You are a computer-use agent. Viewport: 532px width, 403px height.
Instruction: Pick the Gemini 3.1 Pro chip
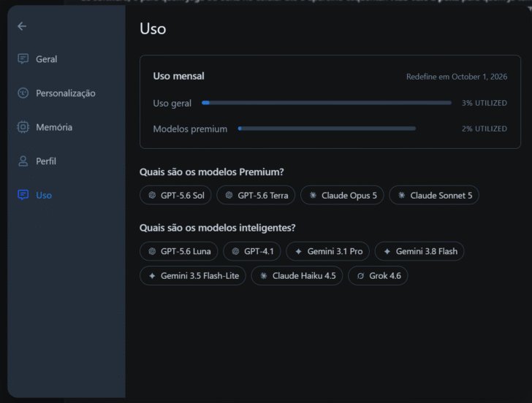tap(327, 251)
